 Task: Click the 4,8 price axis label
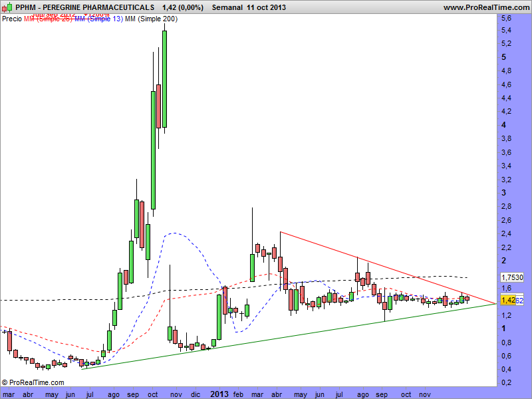click(506, 71)
